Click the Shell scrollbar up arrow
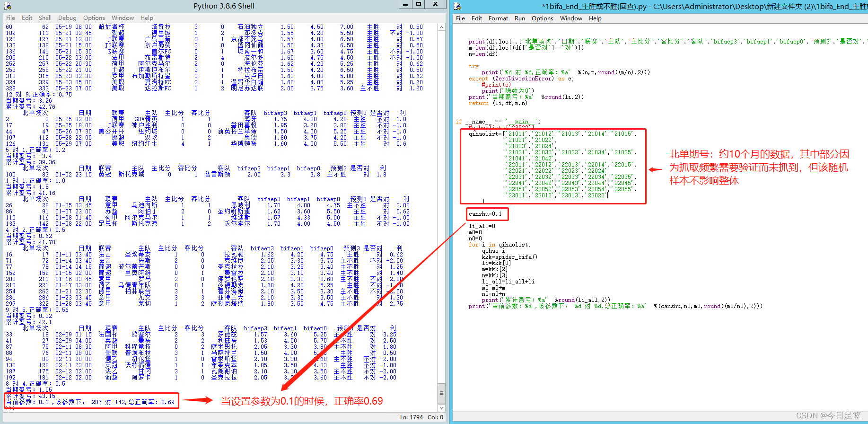Screen dimensions: 868x424 point(442,27)
